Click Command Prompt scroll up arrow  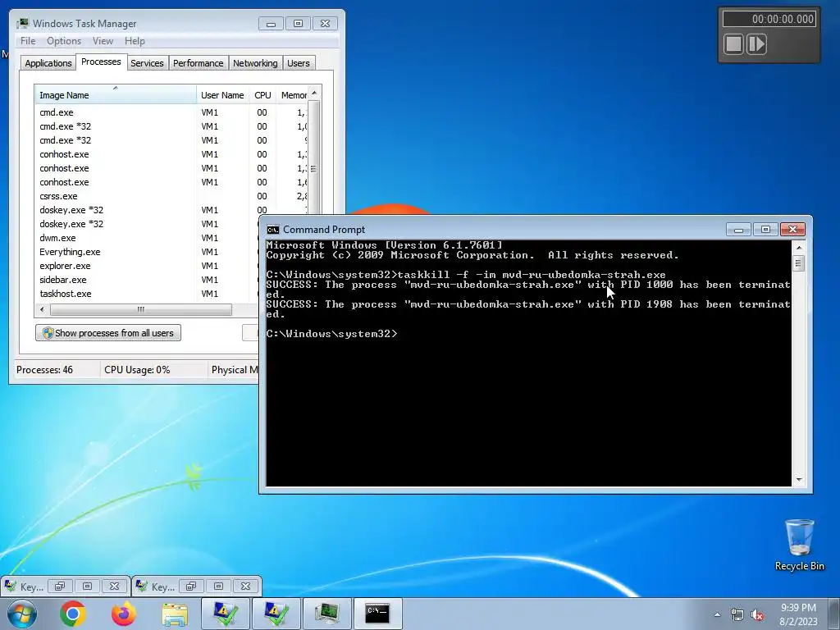[799, 248]
